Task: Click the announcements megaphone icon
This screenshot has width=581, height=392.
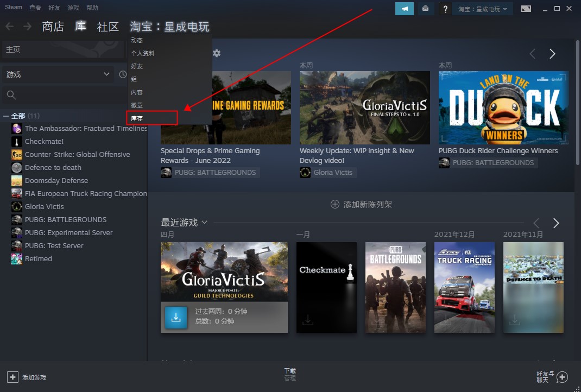Action: tap(404, 9)
